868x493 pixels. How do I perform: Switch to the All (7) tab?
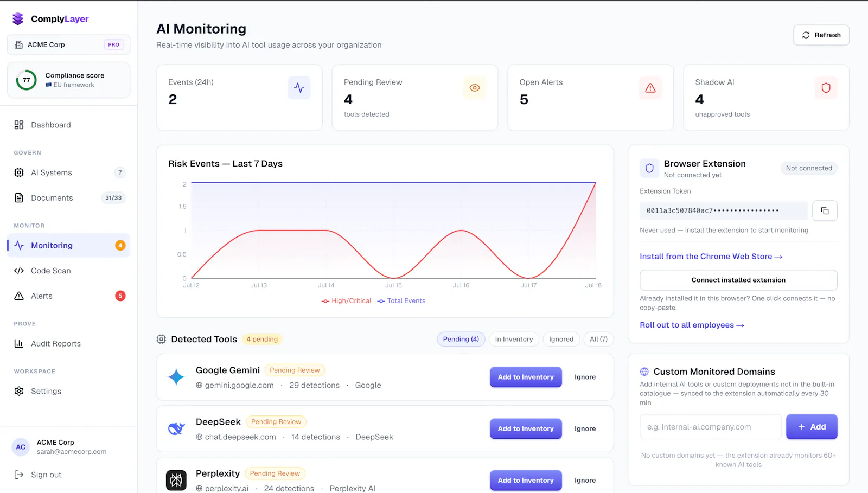tap(598, 339)
